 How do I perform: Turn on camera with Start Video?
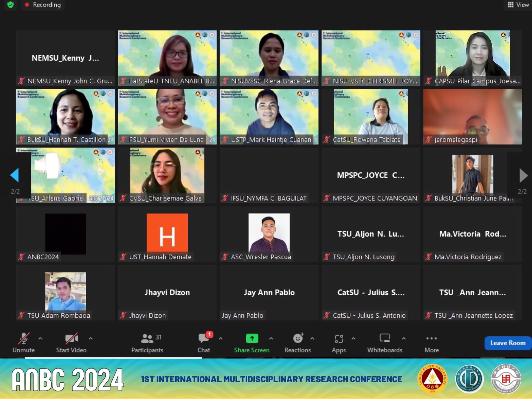(71, 338)
